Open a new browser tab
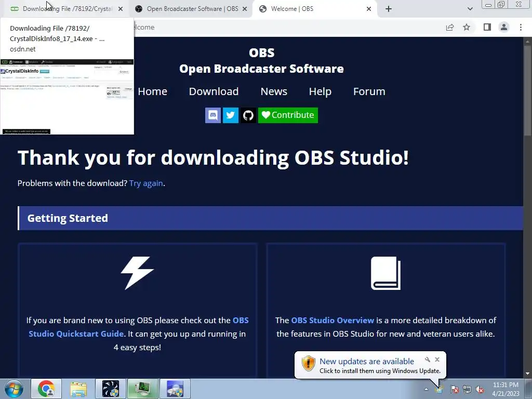The height and width of the screenshot is (399, 532). (x=389, y=9)
